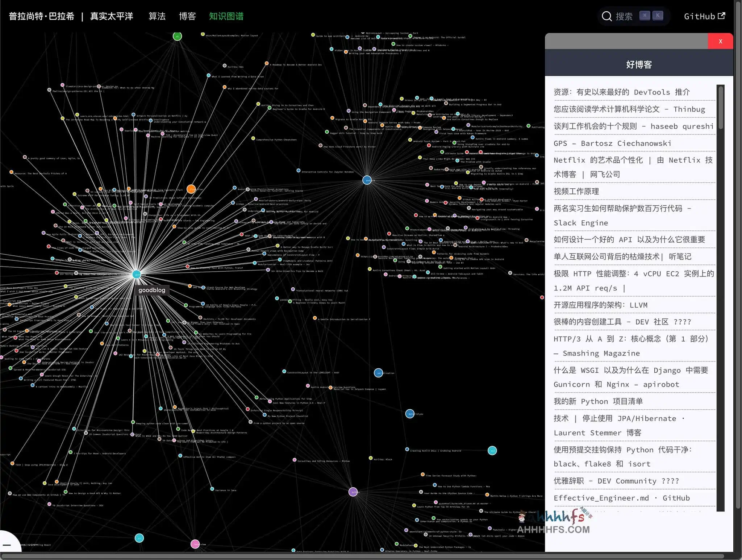742x560 pixels.
Task: Select the motivateyou node
Action: (410, 414)
